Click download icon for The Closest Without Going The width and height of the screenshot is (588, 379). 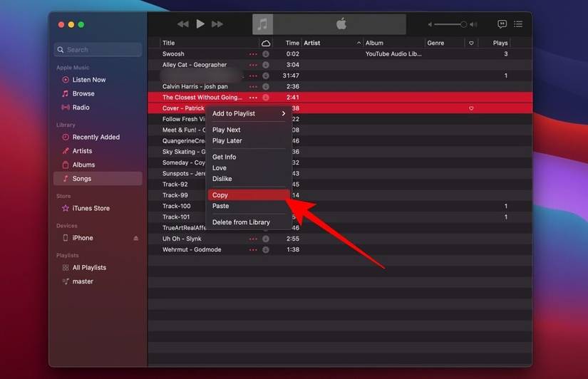coord(266,98)
